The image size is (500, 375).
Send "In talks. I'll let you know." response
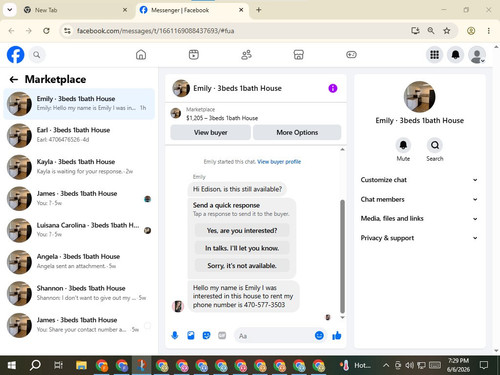point(242,248)
